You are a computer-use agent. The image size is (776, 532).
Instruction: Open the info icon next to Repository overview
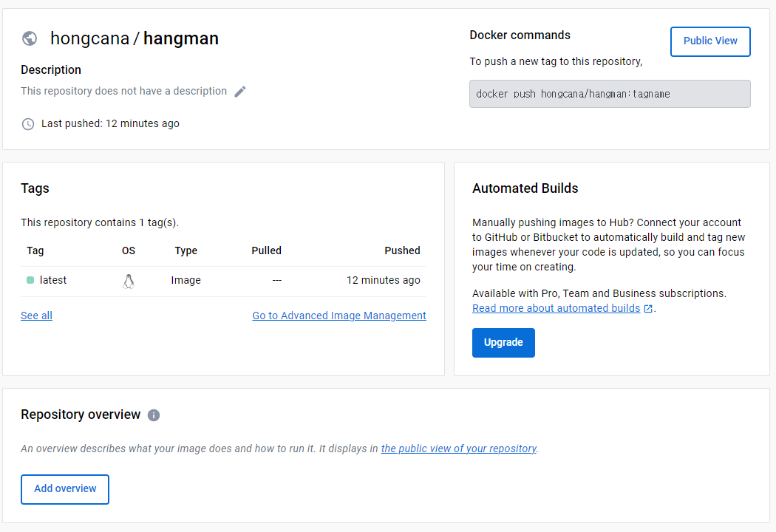coord(154,415)
